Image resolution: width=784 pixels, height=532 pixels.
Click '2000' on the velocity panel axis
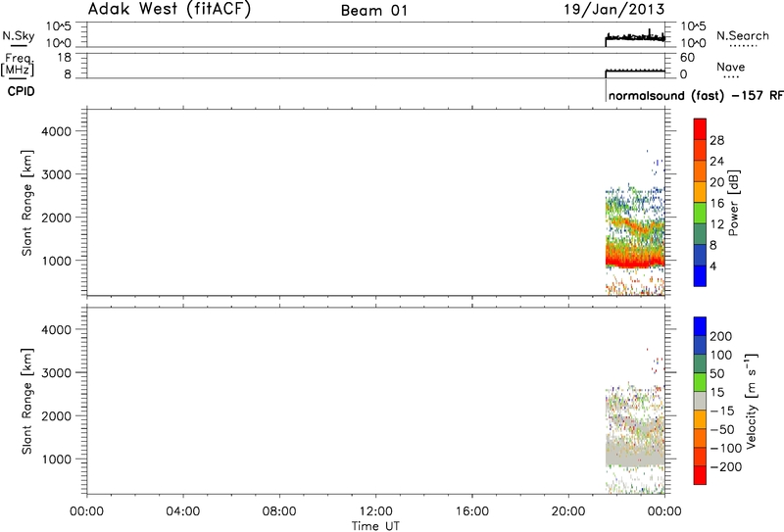point(57,416)
